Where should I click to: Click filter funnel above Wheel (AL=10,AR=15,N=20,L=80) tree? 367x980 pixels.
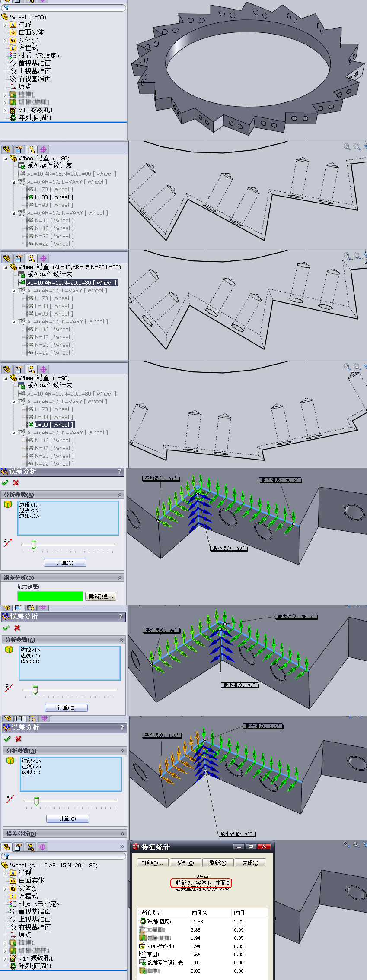coord(6,856)
